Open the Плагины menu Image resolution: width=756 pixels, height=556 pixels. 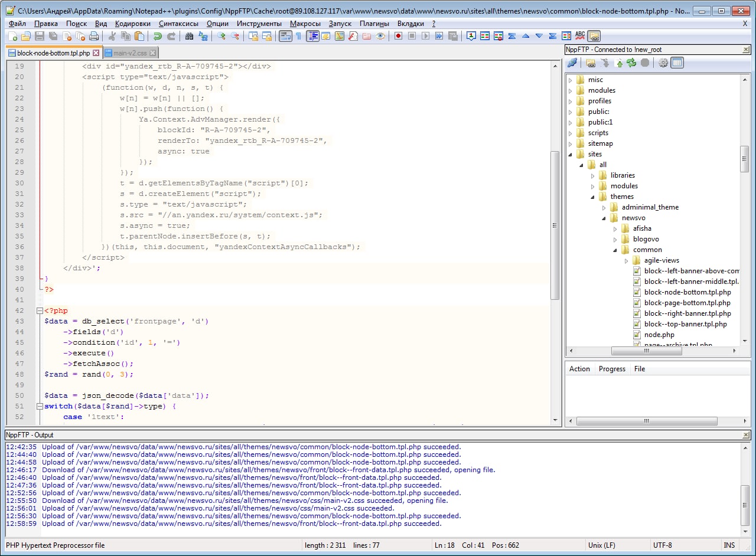(x=374, y=24)
